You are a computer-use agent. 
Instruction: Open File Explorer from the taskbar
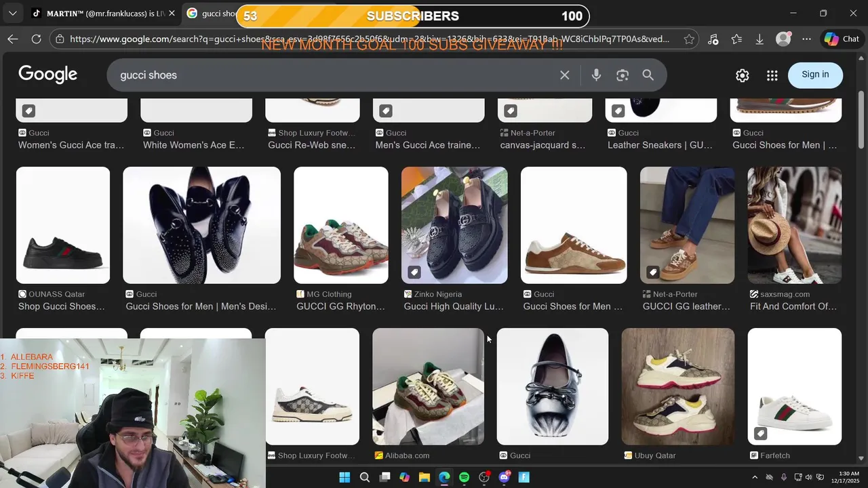coord(425,477)
